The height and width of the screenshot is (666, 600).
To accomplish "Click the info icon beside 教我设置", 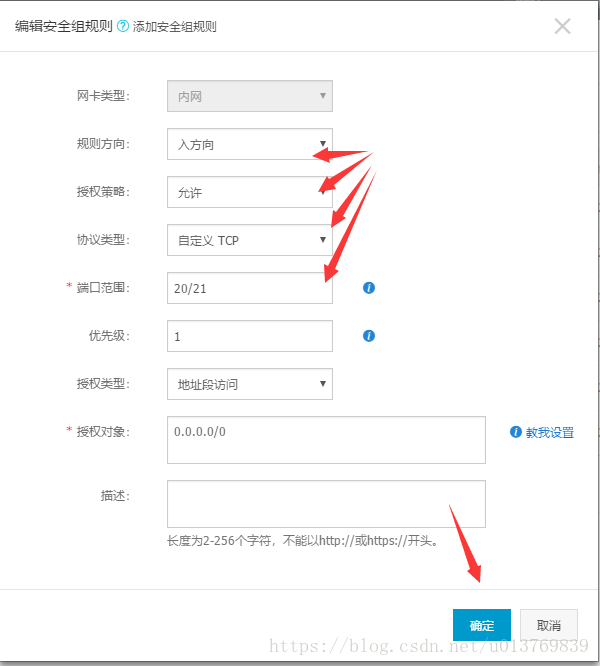I will click(x=515, y=432).
